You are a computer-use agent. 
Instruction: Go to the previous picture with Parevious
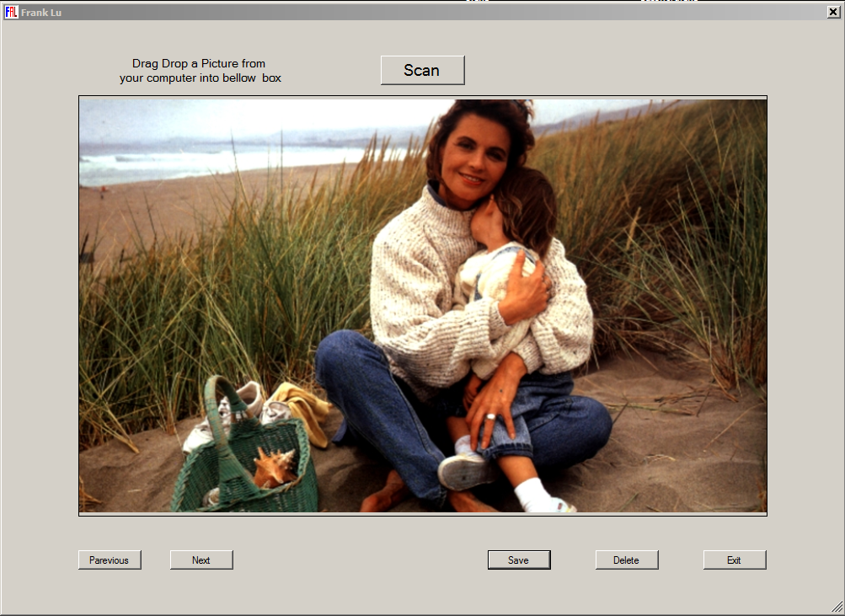pyautogui.click(x=110, y=560)
